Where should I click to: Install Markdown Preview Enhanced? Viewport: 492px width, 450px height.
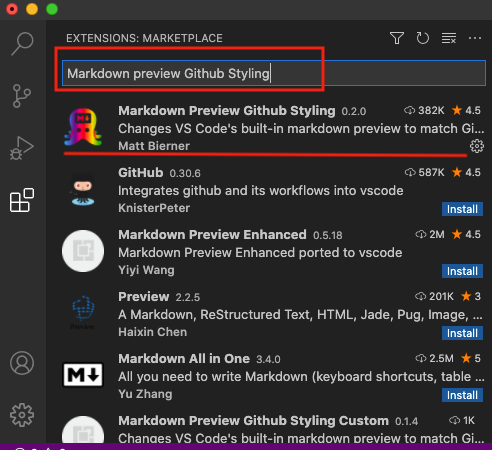[x=462, y=271]
